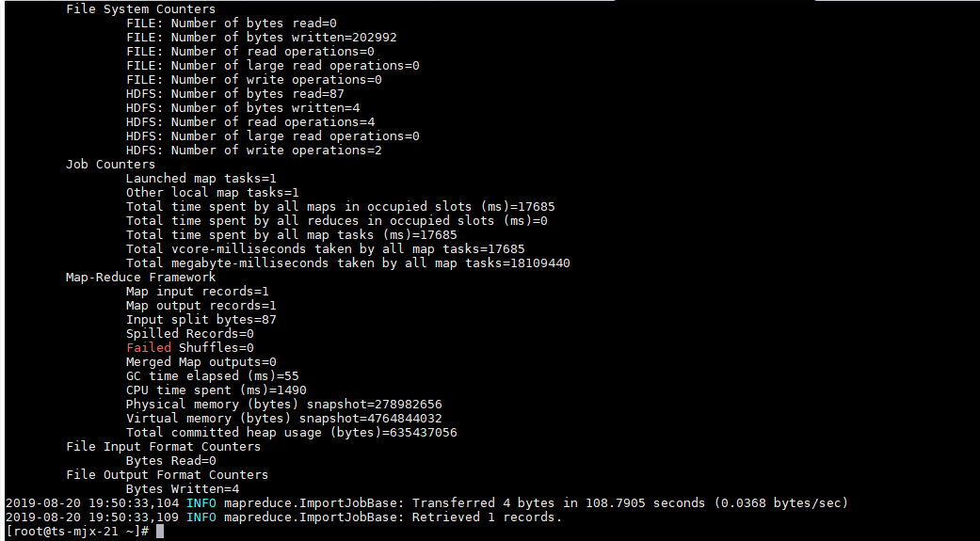Click the 'Physical memory (bytes) snapshot' line
The image size is (980, 541).
point(283,405)
